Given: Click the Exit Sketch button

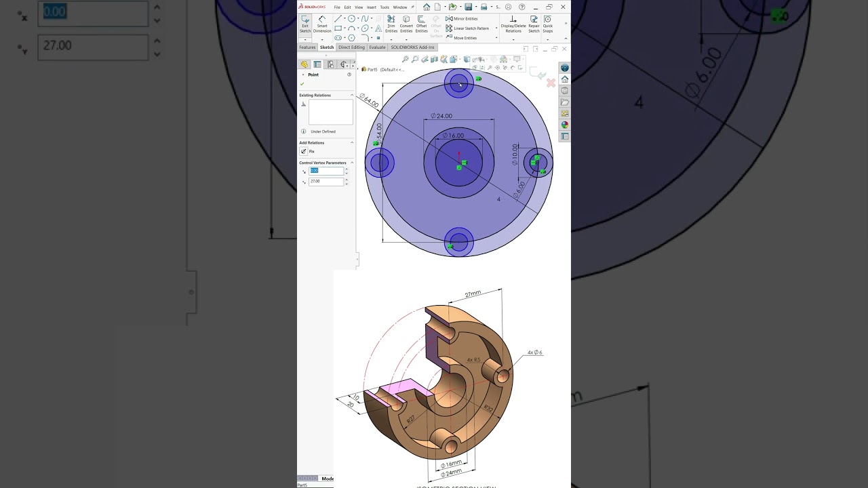Looking at the screenshot, I should point(305,24).
